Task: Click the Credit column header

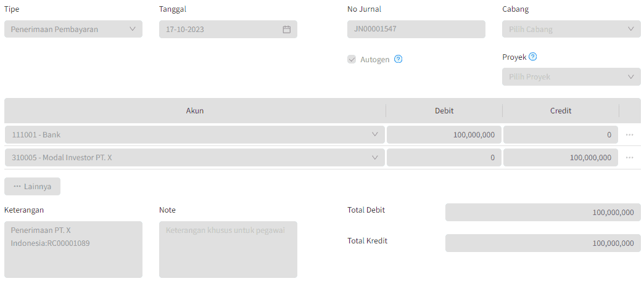Action: pyautogui.click(x=561, y=110)
